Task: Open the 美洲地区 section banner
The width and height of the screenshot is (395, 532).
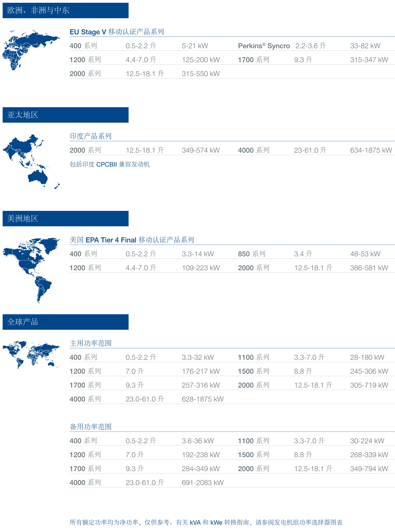Action: (x=65, y=218)
